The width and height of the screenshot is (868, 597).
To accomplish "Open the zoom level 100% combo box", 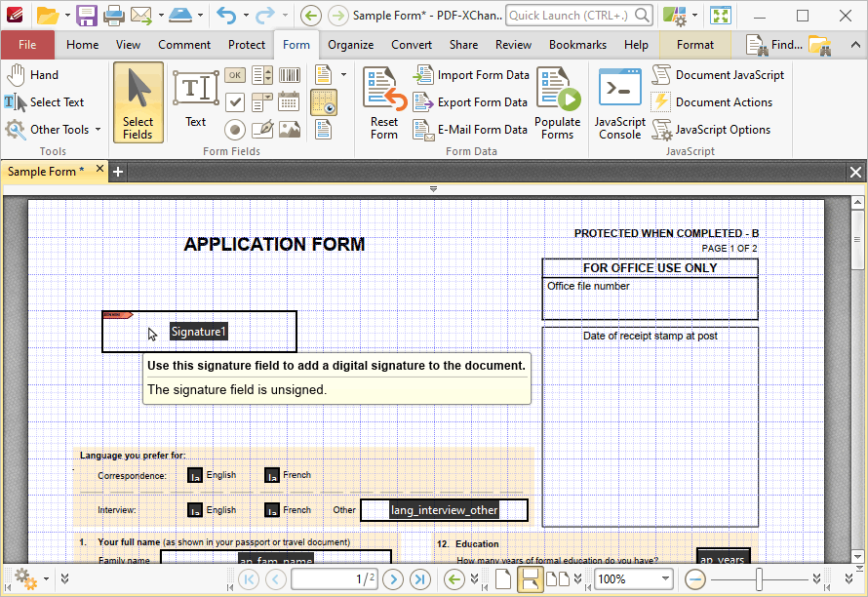I will pyautogui.click(x=634, y=579).
